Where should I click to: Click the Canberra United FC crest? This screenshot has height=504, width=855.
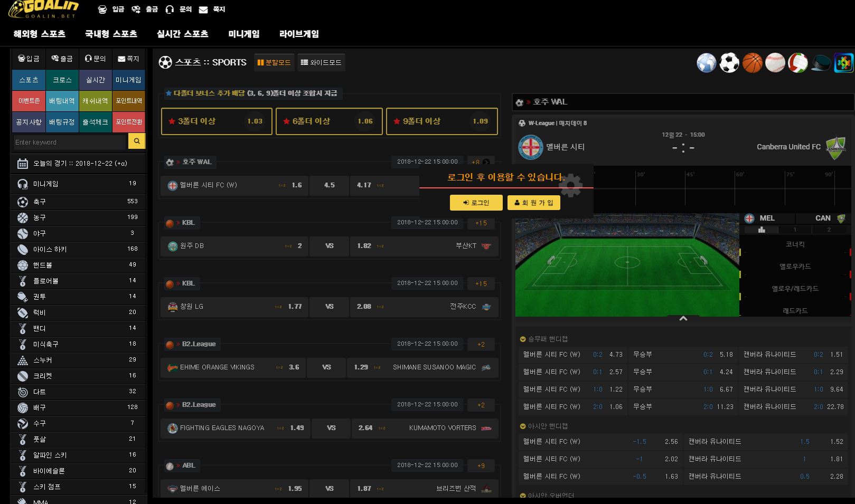click(x=836, y=147)
